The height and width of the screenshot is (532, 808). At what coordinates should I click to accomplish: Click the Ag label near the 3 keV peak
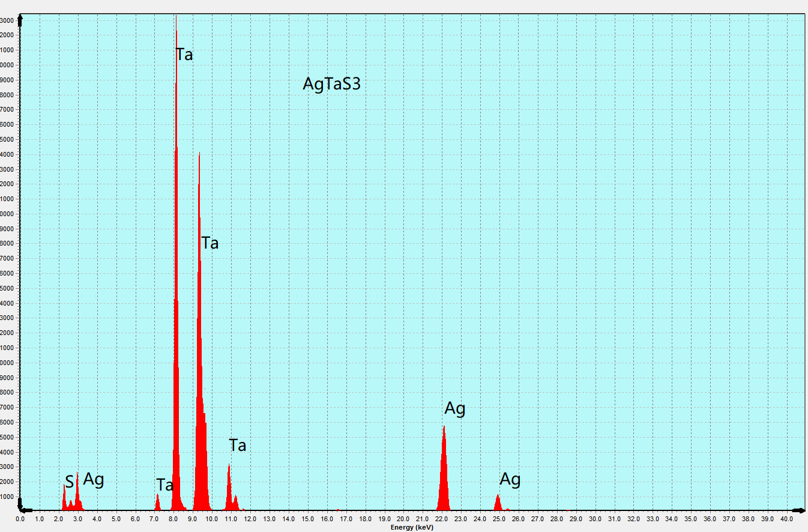pos(94,480)
